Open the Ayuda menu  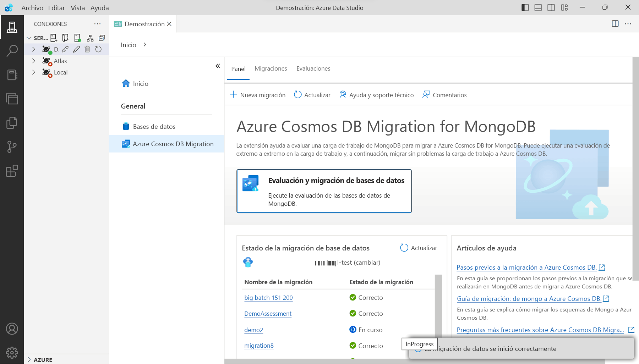(x=99, y=7)
